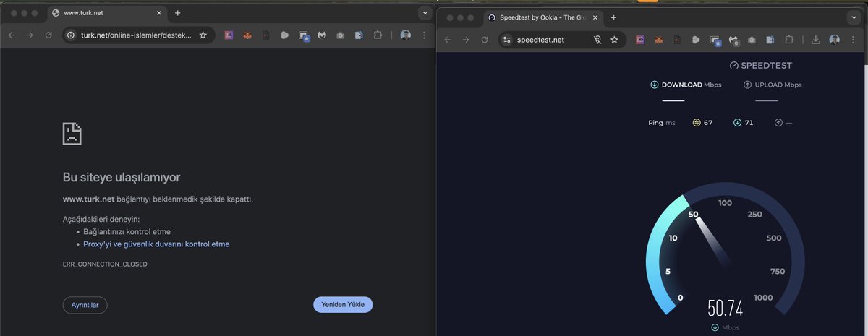Open profile avatar in turk.net window

point(405,35)
